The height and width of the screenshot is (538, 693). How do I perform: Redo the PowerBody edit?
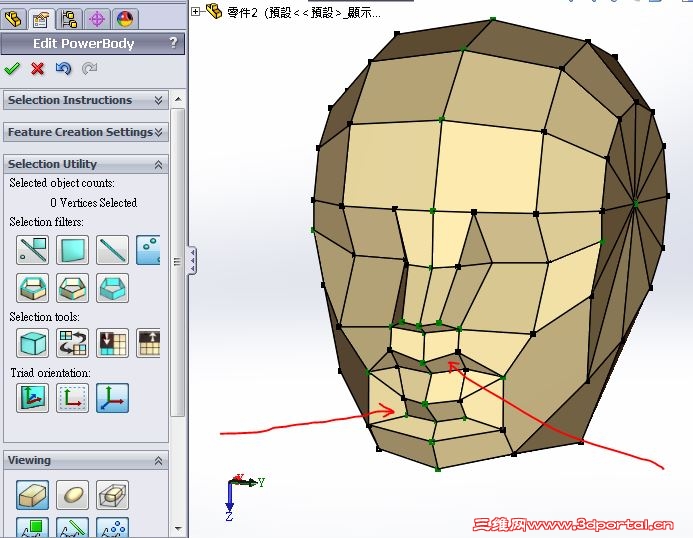pyautogui.click(x=89, y=69)
